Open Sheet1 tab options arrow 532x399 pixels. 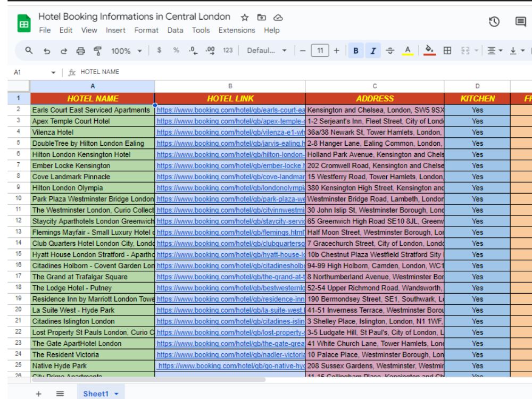[117, 394]
